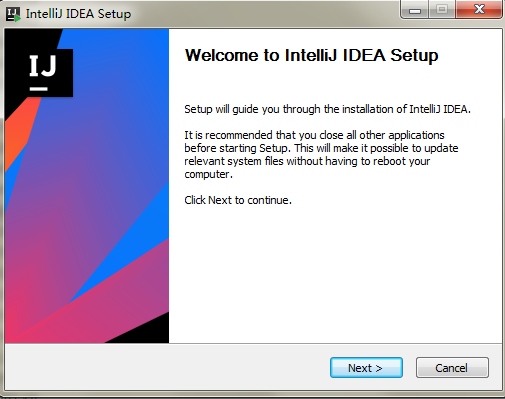Close the setup window with the red X
The height and width of the screenshot is (399, 505).
tap(479, 10)
